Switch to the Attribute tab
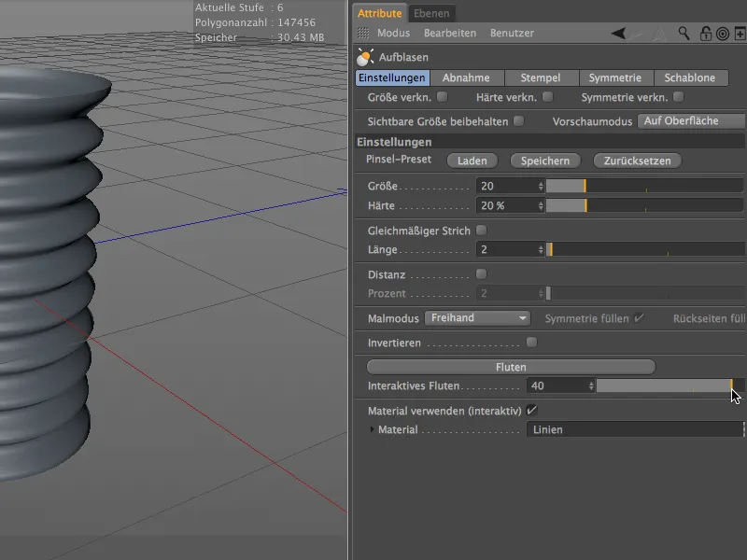 click(380, 13)
